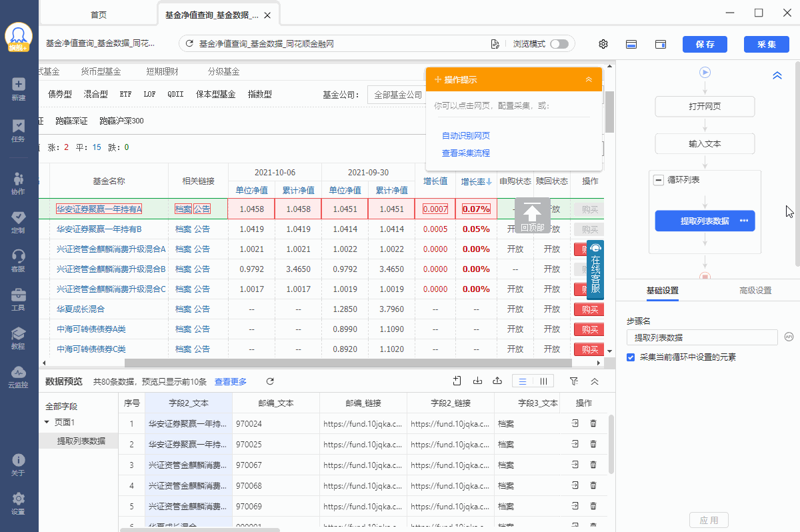Screen dimensions: 800x532
Task: Click the 自动识别网页 link
Action: click(466, 136)
